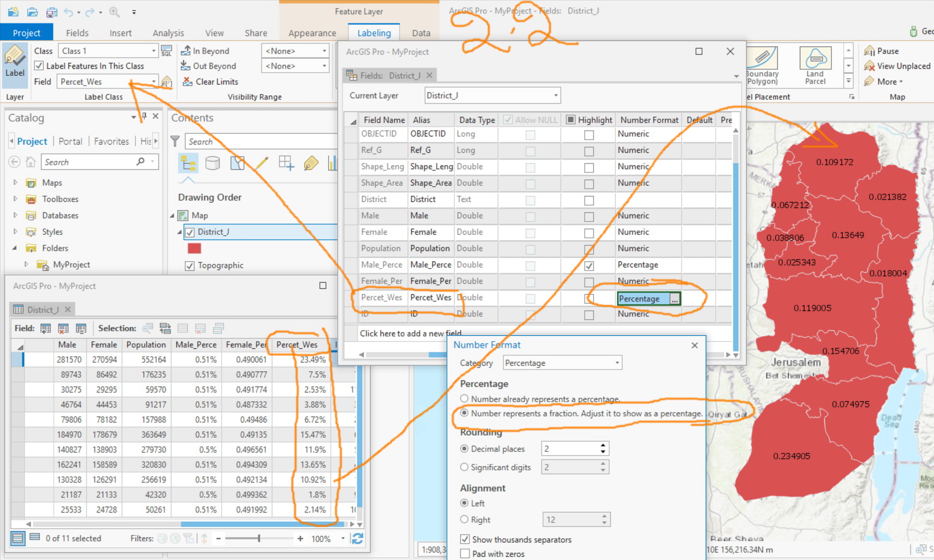Select List By Data Source in Contents
The height and width of the screenshot is (560, 934).
coord(212,163)
